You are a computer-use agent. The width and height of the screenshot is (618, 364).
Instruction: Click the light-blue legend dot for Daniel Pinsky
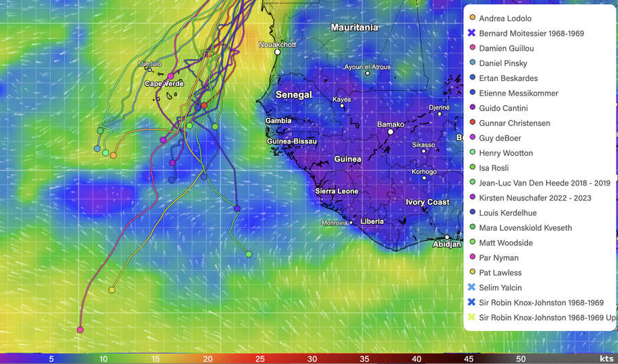(x=472, y=62)
